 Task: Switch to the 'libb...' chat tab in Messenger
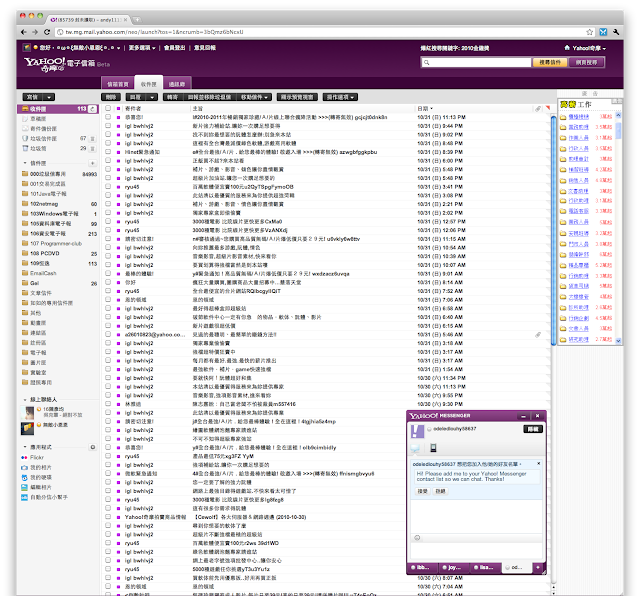point(422,567)
